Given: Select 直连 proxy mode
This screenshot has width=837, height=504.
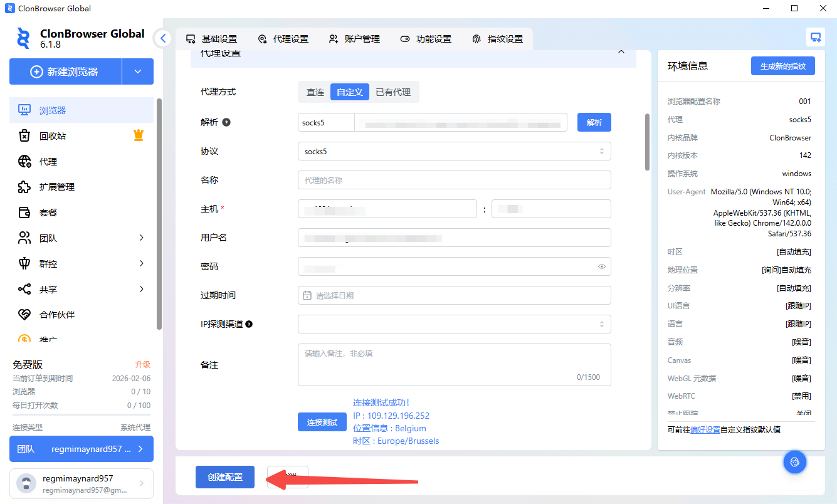Looking at the screenshot, I should [x=315, y=92].
